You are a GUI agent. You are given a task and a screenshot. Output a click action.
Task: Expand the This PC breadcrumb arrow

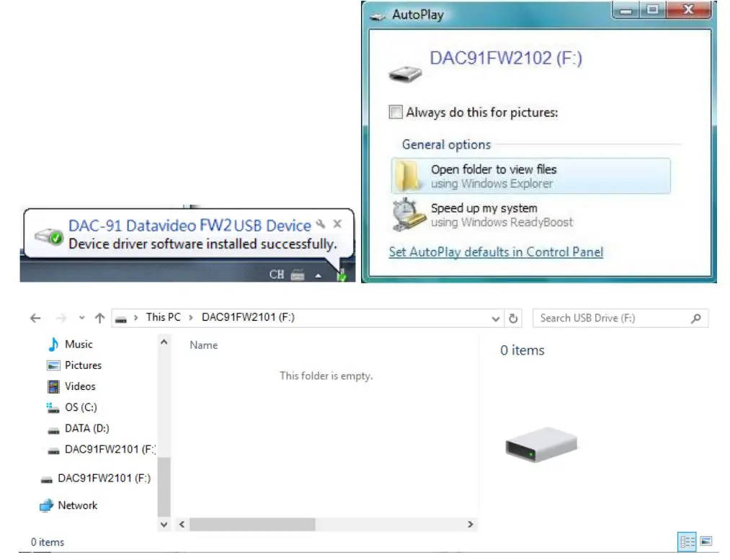click(191, 317)
